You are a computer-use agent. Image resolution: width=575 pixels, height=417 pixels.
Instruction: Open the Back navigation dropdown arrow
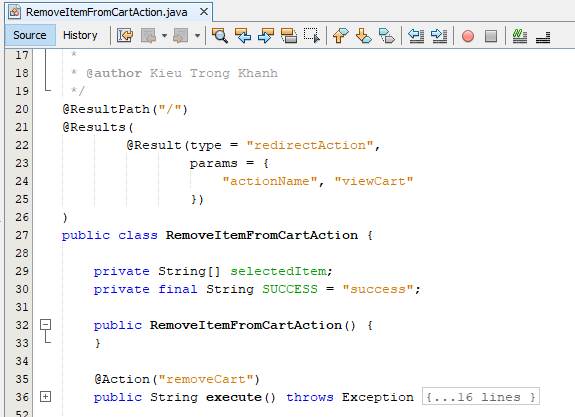164,36
